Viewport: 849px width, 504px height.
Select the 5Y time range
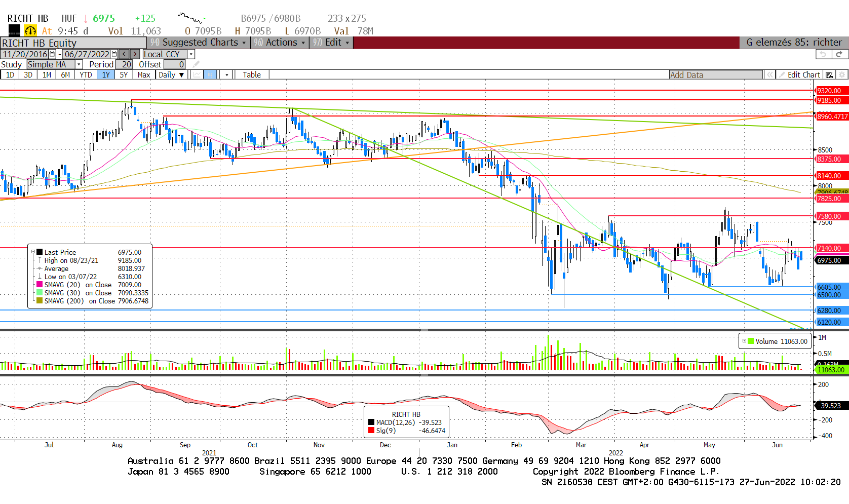[x=124, y=75]
